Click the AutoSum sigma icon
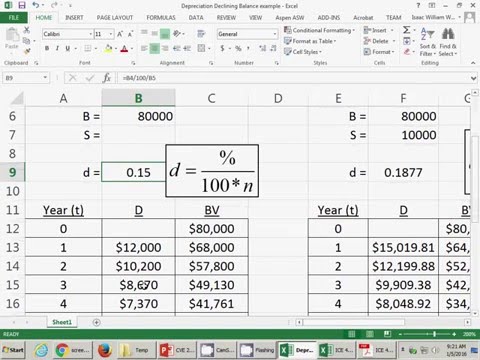The image size is (480, 360). [x=407, y=30]
